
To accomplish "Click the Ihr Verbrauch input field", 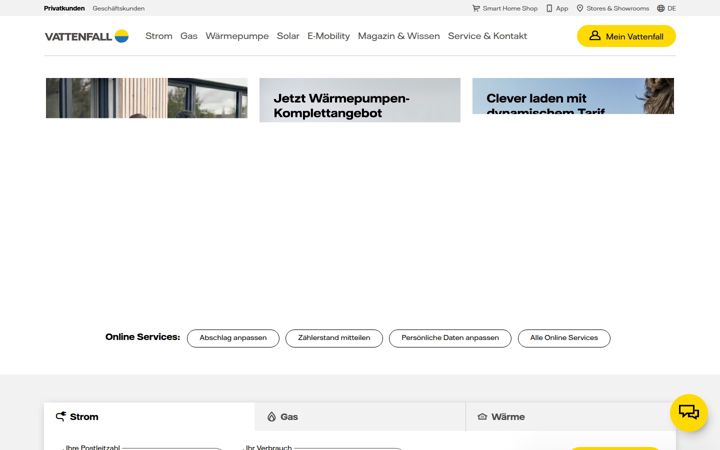I will pos(322,448).
